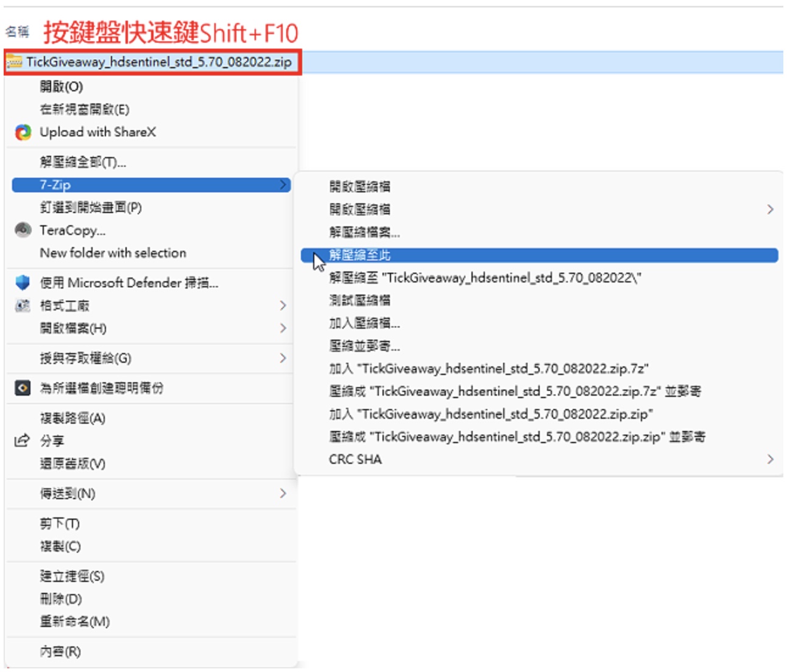
Task: Click the 名稱 column header
Action: point(17,31)
